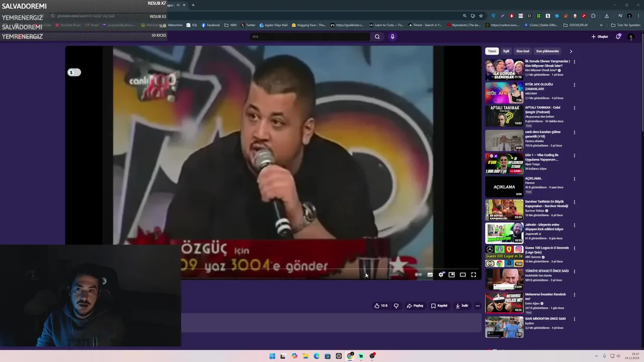This screenshot has height=362, width=644.
Task: Open the YouTube account avatar menu
Action: [x=631, y=37]
